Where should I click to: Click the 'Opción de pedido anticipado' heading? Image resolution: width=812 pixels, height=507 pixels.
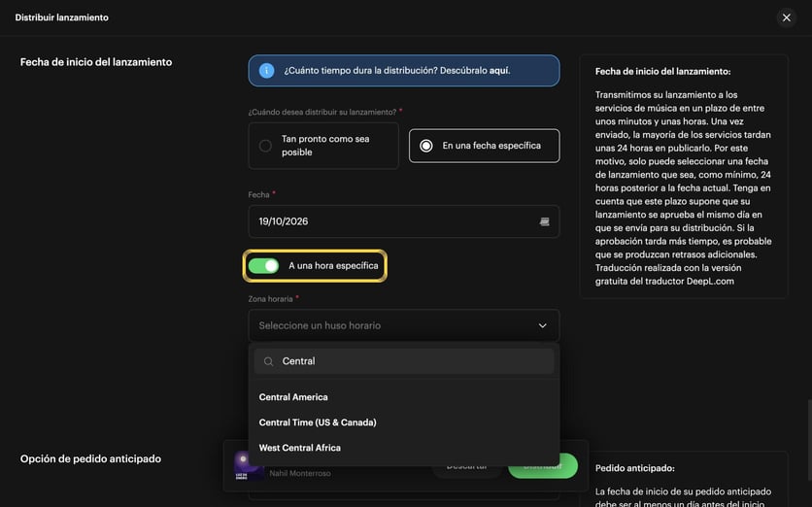(x=90, y=458)
